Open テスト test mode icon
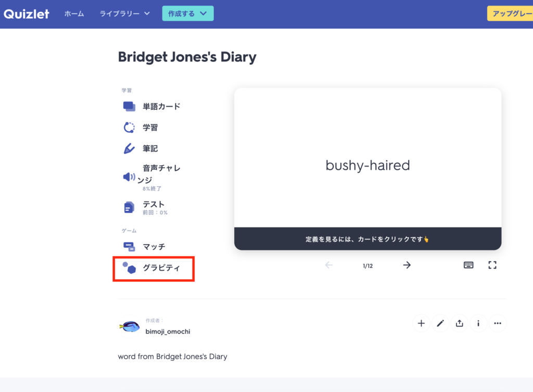Viewport: 533px width, 392px height. 129,207
